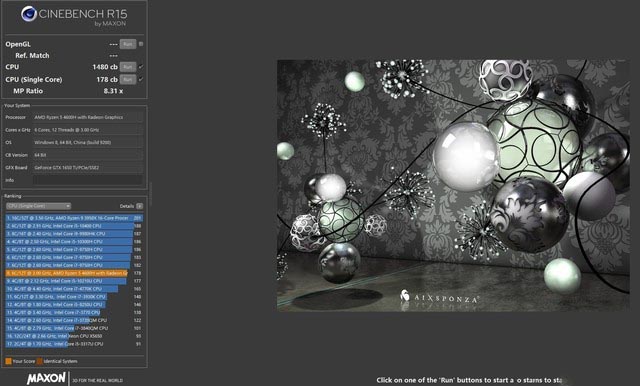Image resolution: width=640 pixels, height=386 pixels.
Task: Select rank 13 Core i7-3770 entry
Action: point(74,312)
